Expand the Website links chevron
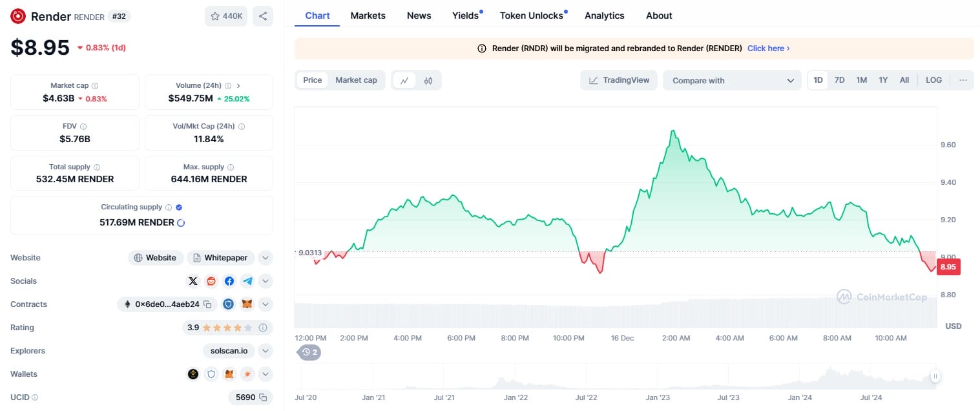Image resolution: width=980 pixels, height=411 pixels. (x=265, y=258)
